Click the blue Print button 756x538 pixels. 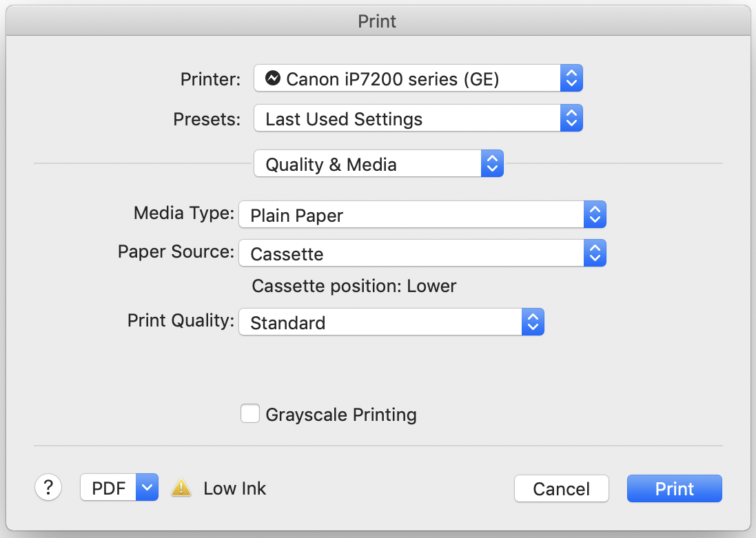point(675,489)
